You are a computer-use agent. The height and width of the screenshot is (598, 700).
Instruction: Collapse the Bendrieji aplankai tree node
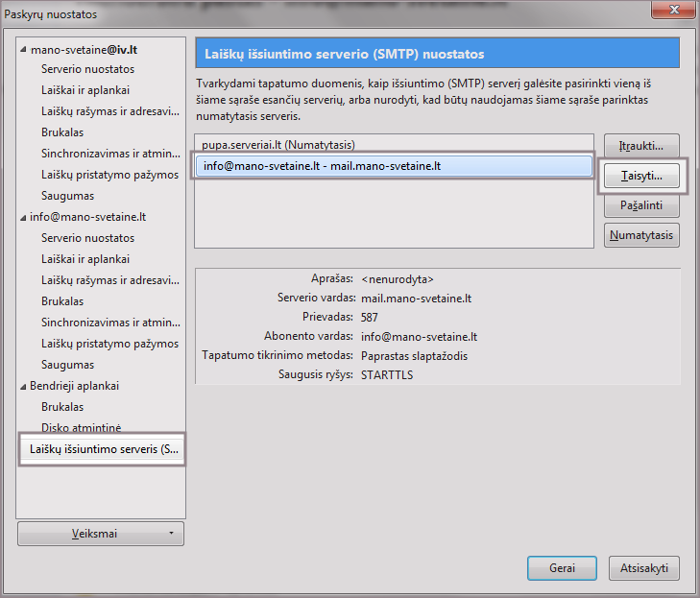[24, 387]
